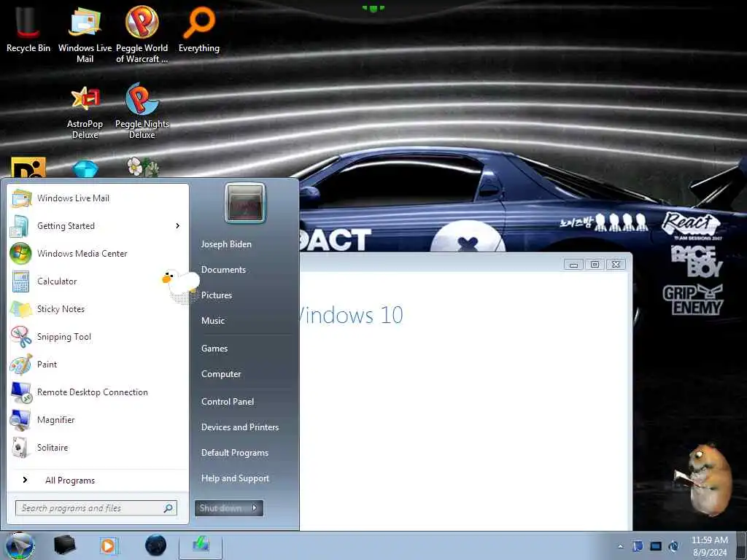
Task: Click the search magnifier icon in Start search box
Action: (168, 508)
